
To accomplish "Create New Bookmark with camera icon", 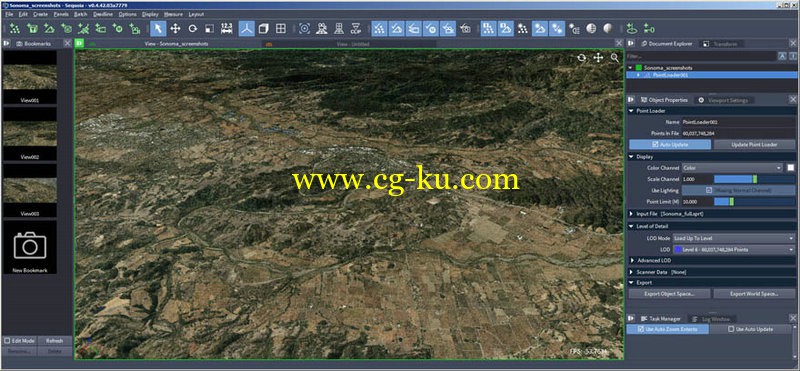I will 30,248.
